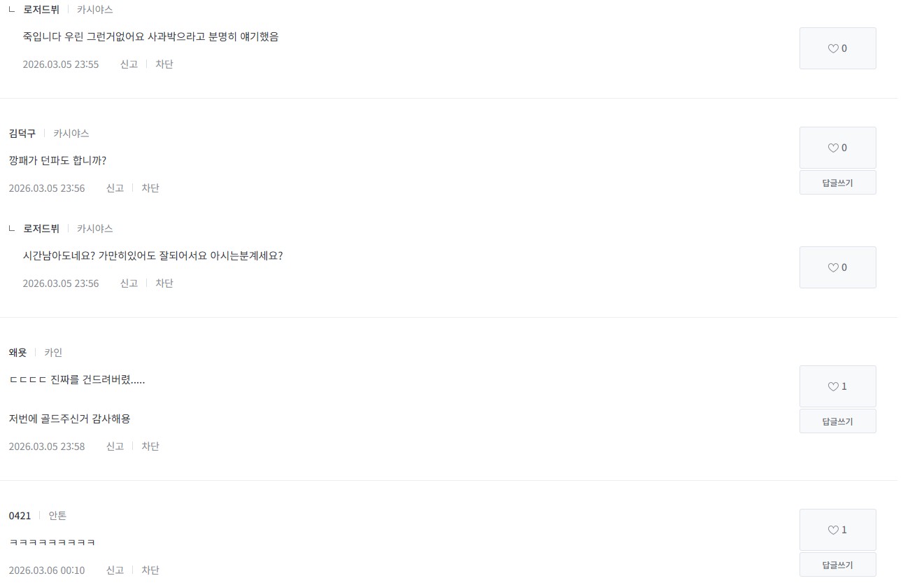Like 왜욧's comment with heart icon

coord(837,386)
